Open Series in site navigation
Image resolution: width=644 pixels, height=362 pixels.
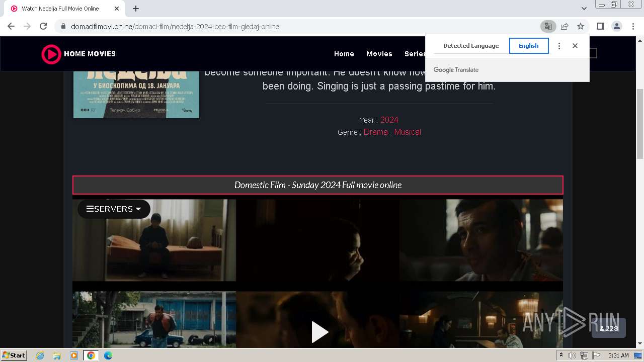pyautogui.click(x=415, y=54)
